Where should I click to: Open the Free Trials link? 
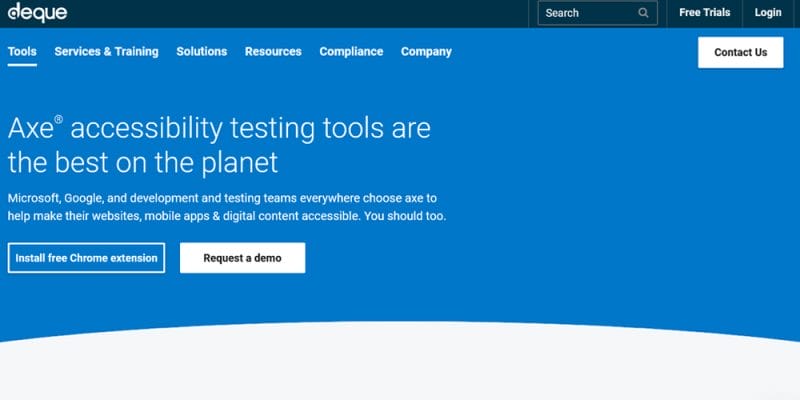(705, 13)
